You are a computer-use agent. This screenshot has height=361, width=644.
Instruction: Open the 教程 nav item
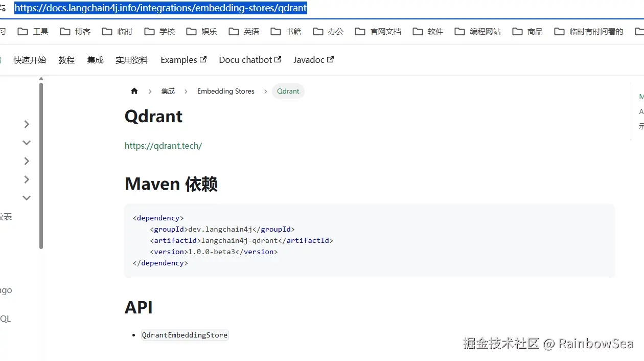[66, 60]
